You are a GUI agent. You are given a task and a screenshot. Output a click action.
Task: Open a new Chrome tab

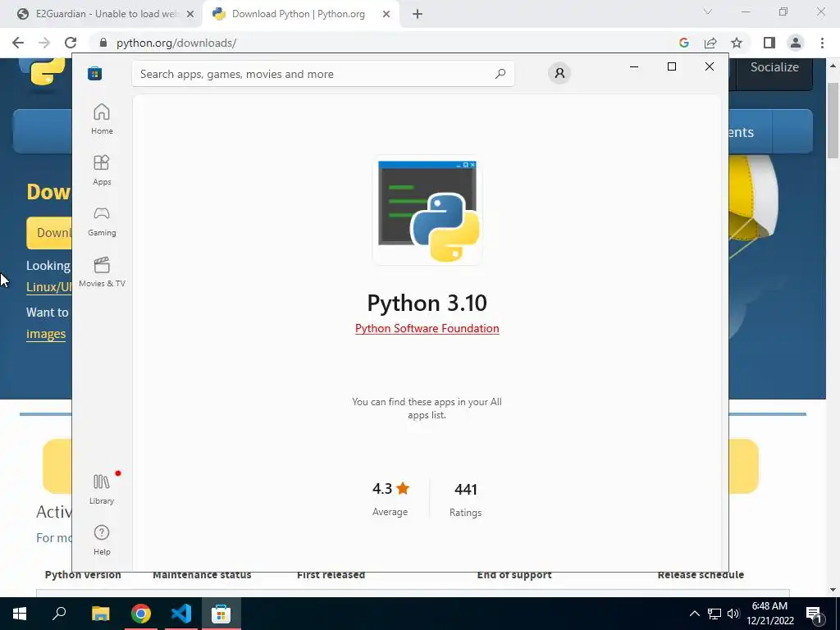(x=418, y=15)
